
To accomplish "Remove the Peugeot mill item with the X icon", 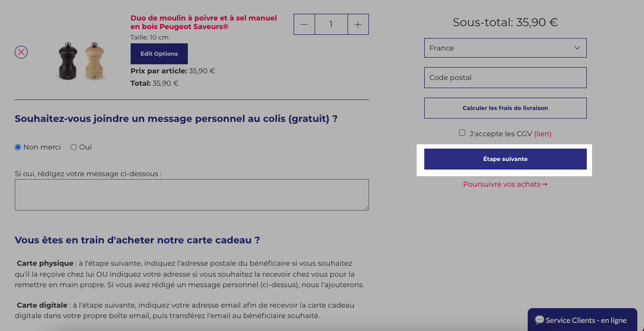I will [21, 52].
